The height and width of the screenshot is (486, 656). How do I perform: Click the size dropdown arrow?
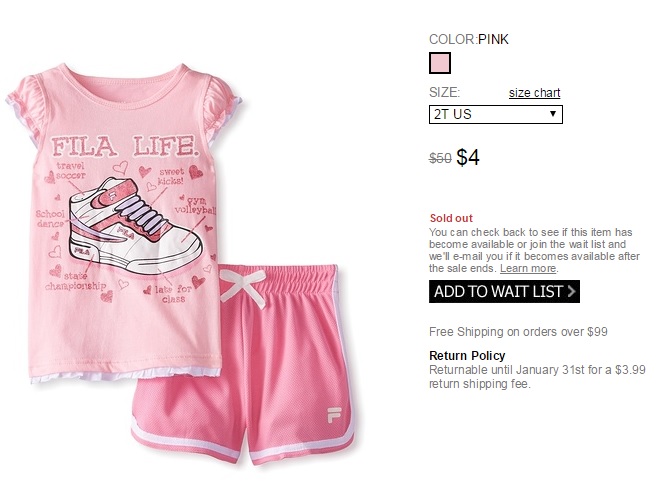553,114
